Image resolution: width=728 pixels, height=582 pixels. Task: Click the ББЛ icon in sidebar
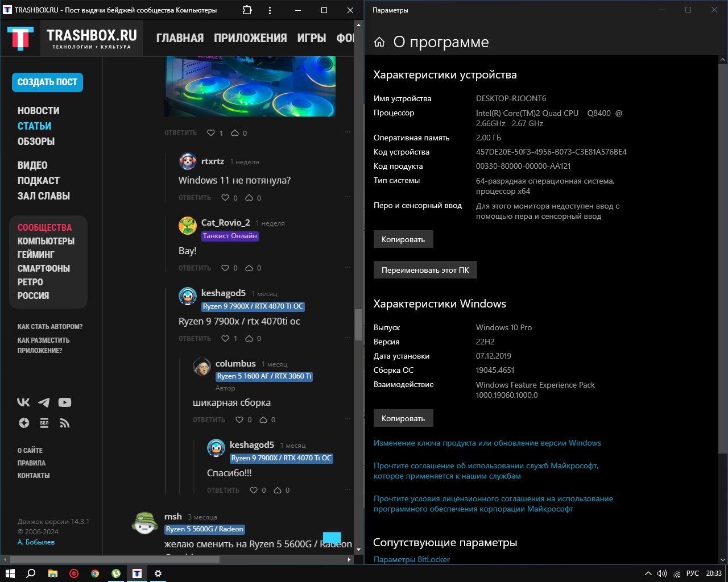tap(44, 423)
